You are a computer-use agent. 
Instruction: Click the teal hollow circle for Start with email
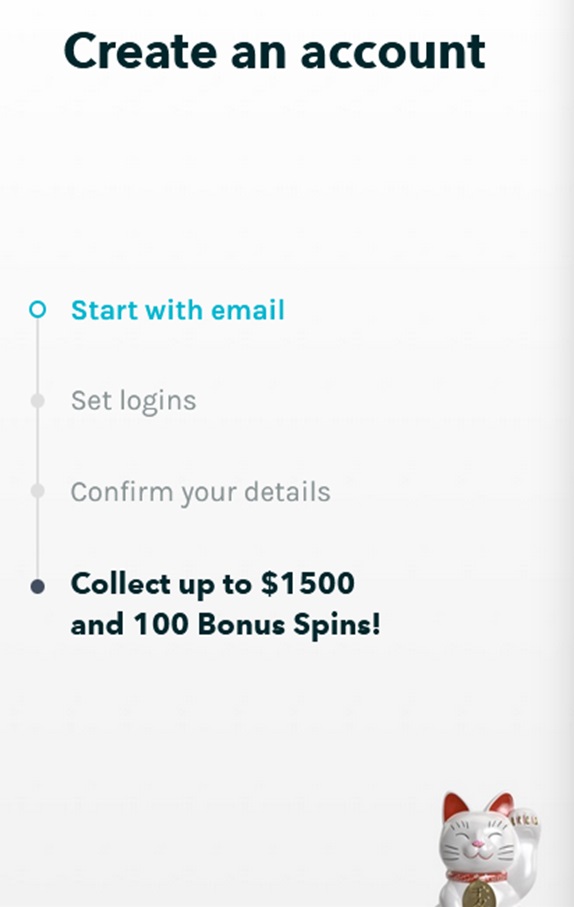click(38, 309)
